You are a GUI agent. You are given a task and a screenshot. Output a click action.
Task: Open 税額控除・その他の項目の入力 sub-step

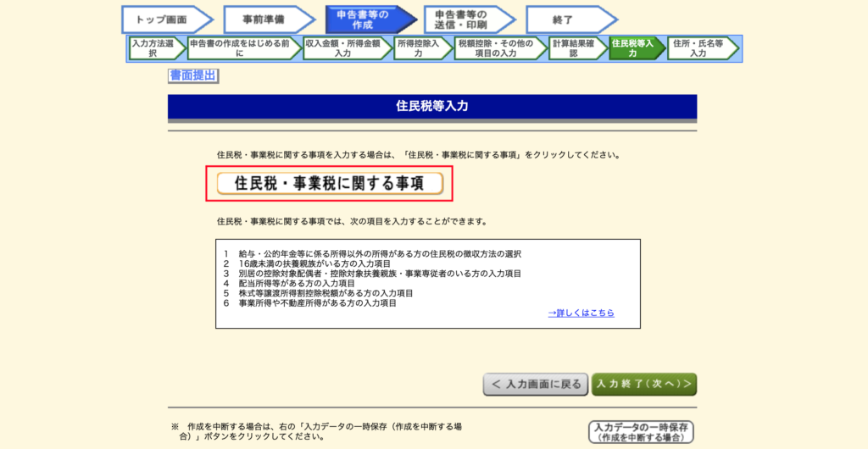(x=498, y=47)
